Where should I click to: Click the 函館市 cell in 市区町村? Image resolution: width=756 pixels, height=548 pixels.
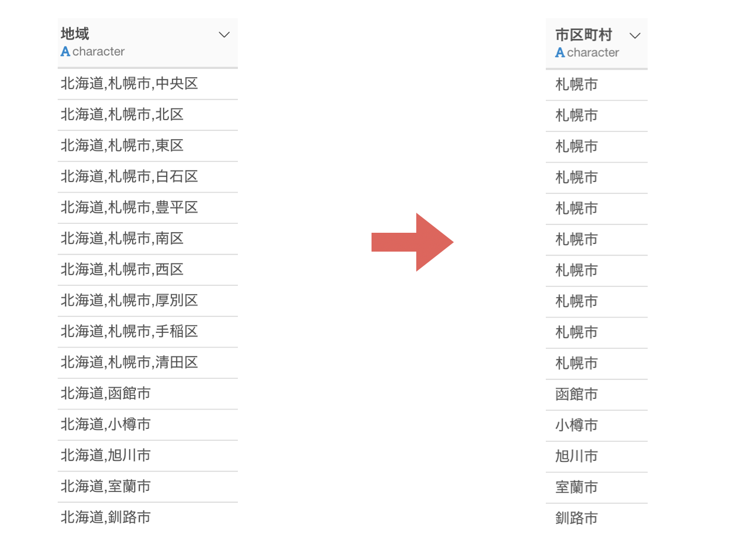[596, 394]
